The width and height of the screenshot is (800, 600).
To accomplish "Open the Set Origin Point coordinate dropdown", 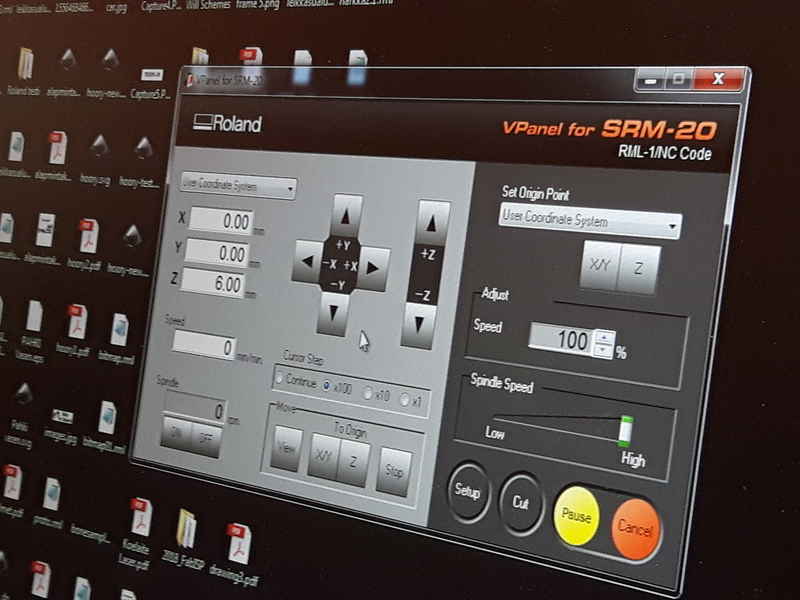I will click(590, 221).
